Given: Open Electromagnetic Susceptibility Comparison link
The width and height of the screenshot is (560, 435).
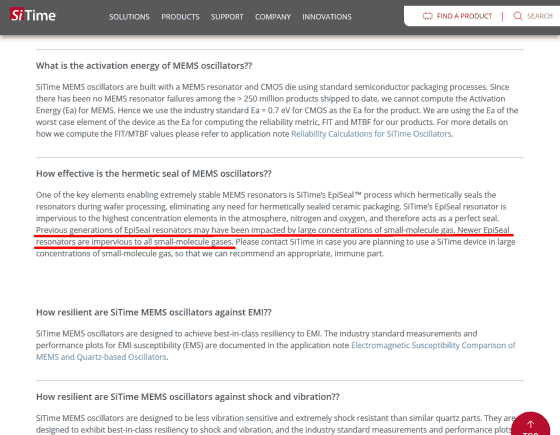Looking at the screenshot, I should (433, 345).
